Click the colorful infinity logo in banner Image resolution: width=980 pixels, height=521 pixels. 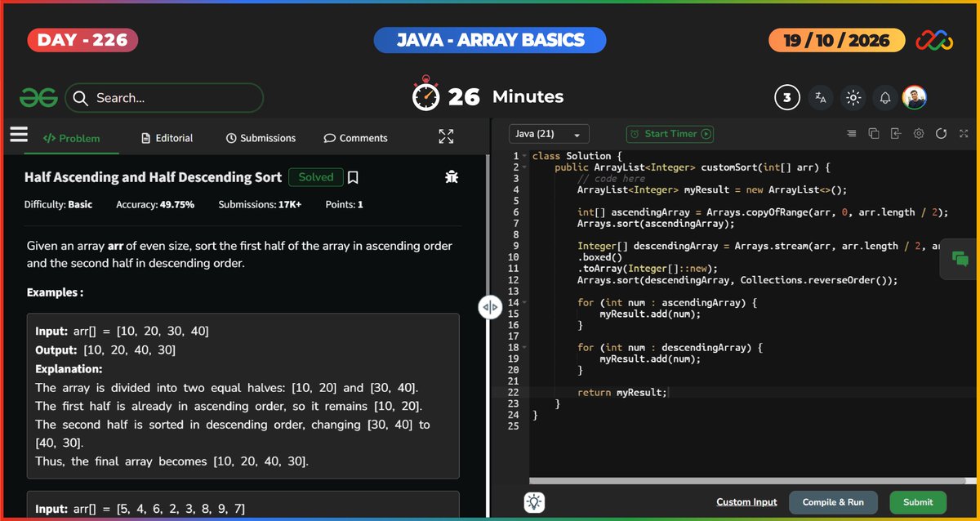click(x=934, y=40)
